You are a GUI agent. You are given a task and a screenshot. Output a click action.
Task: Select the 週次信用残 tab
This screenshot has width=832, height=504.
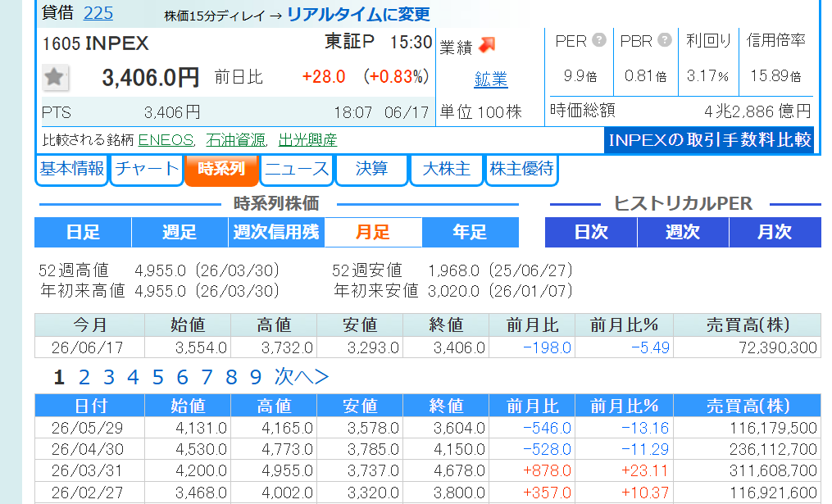point(276,233)
